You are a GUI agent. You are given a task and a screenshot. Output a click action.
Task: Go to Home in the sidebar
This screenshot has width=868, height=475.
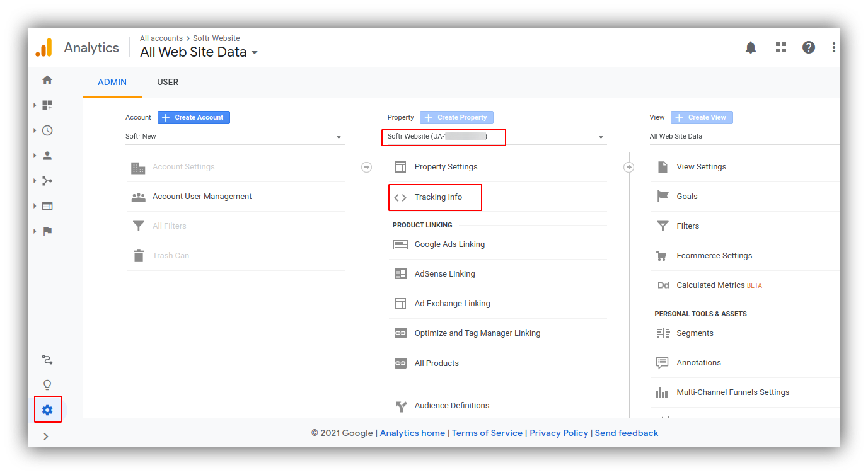pyautogui.click(x=47, y=80)
